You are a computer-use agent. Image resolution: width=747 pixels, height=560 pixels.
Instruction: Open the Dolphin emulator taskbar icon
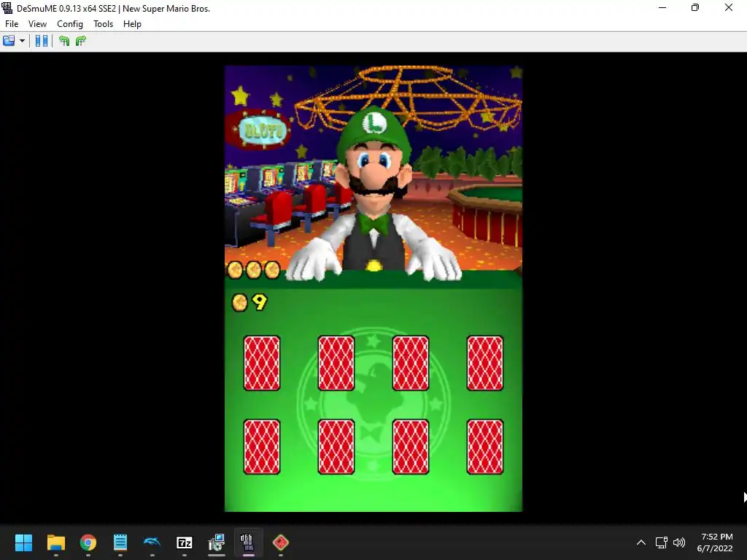point(152,542)
